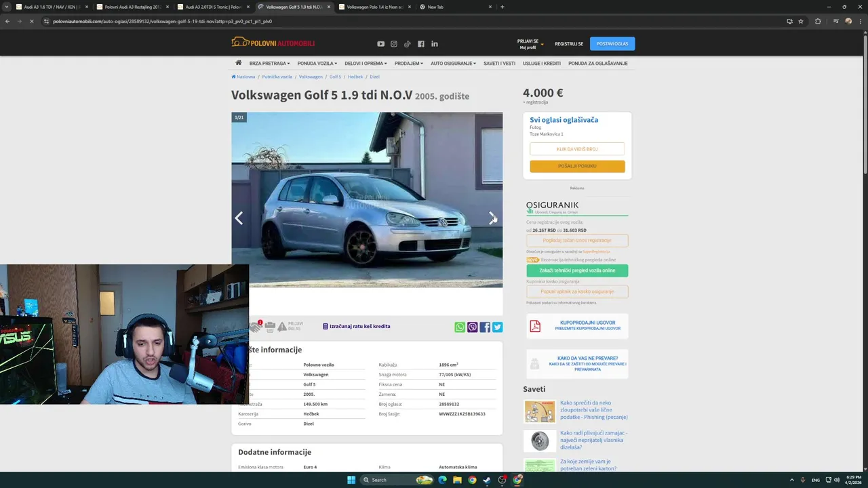Click Pogledaj tačan iznos registracije button
868x488 pixels.
tap(577, 241)
